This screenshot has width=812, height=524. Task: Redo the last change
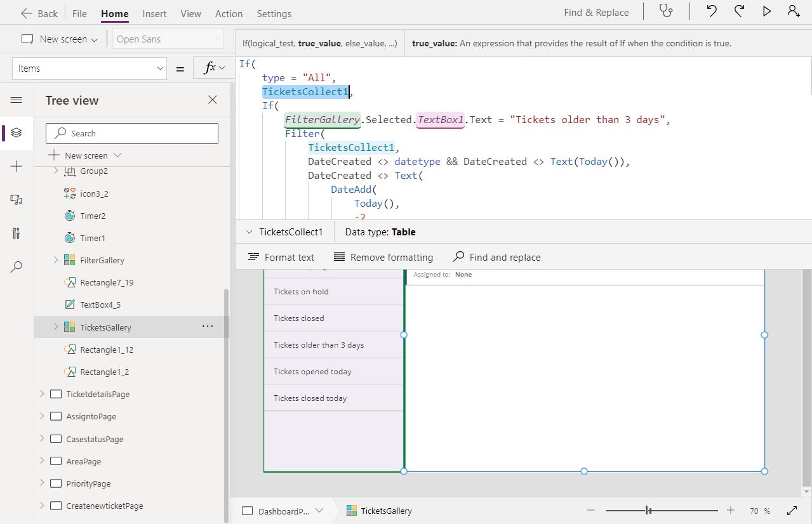[x=738, y=11]
